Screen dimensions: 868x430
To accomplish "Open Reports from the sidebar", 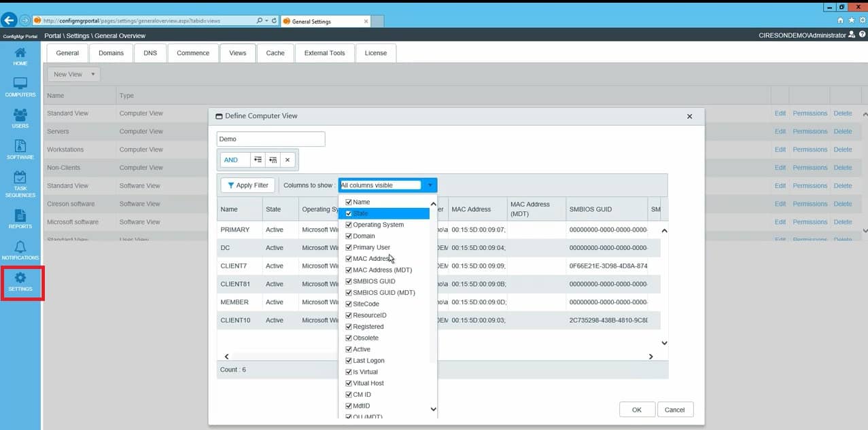I will 20,219.
